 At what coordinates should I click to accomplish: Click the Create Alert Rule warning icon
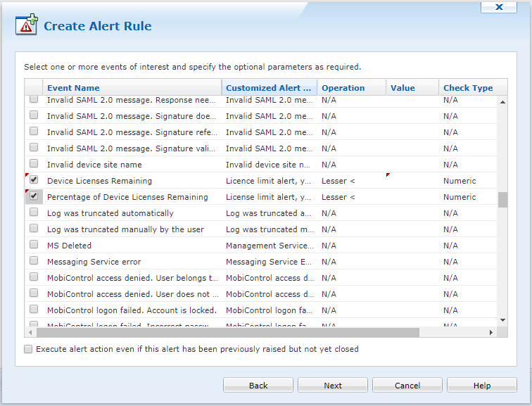[27, 25]
